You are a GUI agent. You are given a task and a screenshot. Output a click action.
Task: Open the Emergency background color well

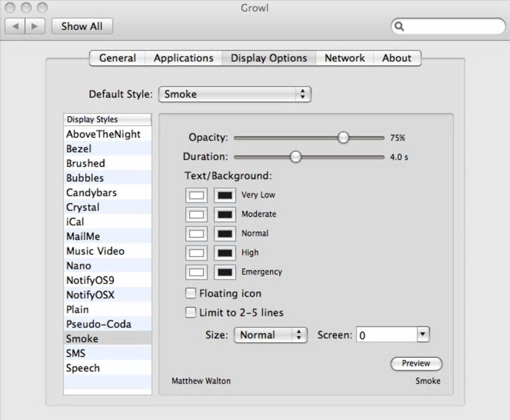(225, 272)
